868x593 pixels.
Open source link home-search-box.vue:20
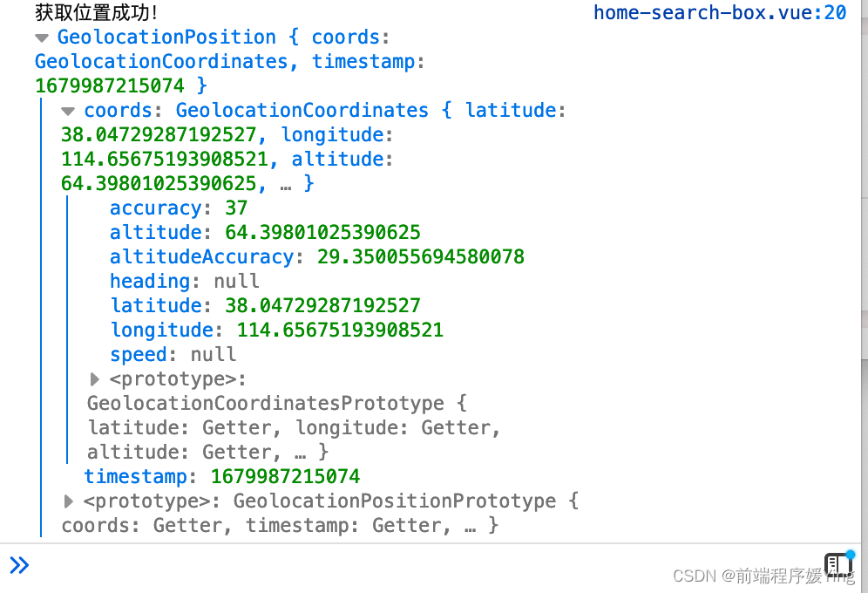(718, 12)
